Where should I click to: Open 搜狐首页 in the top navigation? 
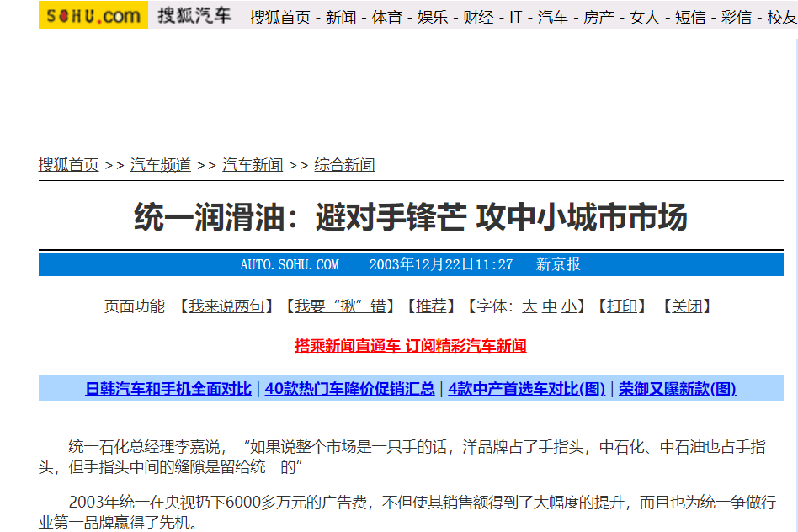click(280, 18)
